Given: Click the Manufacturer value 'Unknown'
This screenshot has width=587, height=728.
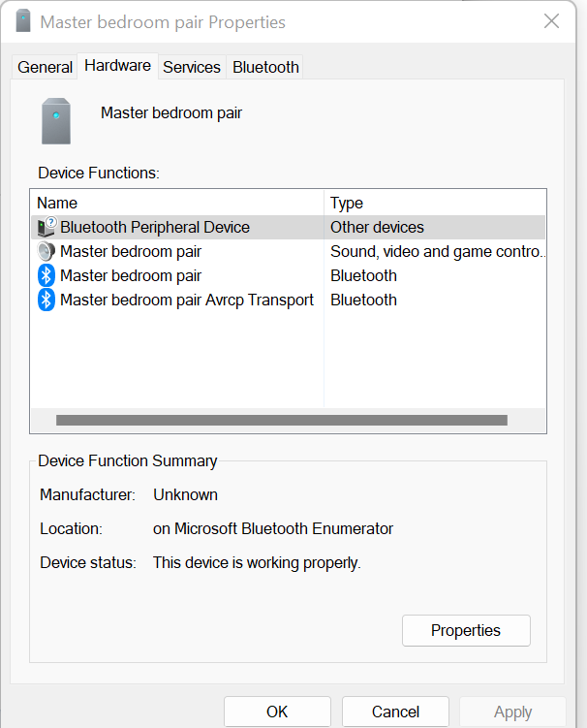Looking at the screenshot, I should click(x=185, y=495).
